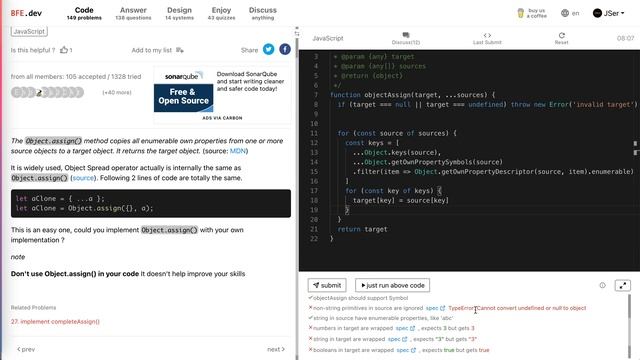Click the Add to my list icon

(180, 50)
